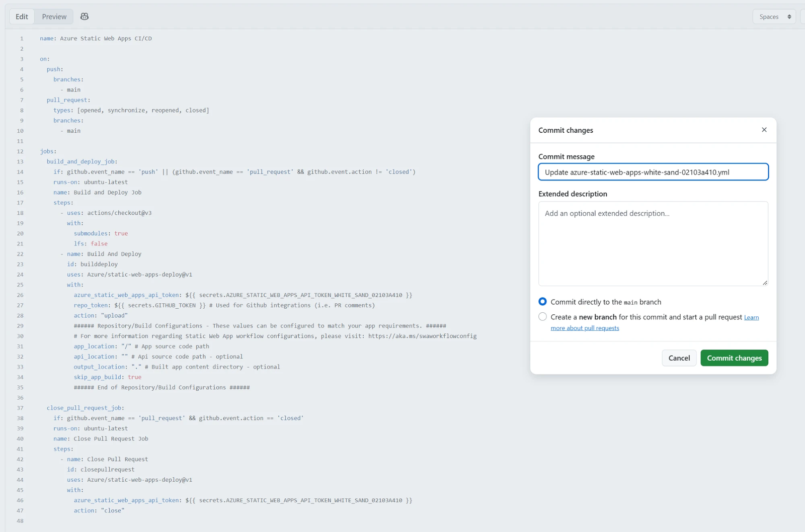805x532 pixels.
Task: Select Commit directly to the main branch
Action: pyautogui.click(x=542, y=302)
